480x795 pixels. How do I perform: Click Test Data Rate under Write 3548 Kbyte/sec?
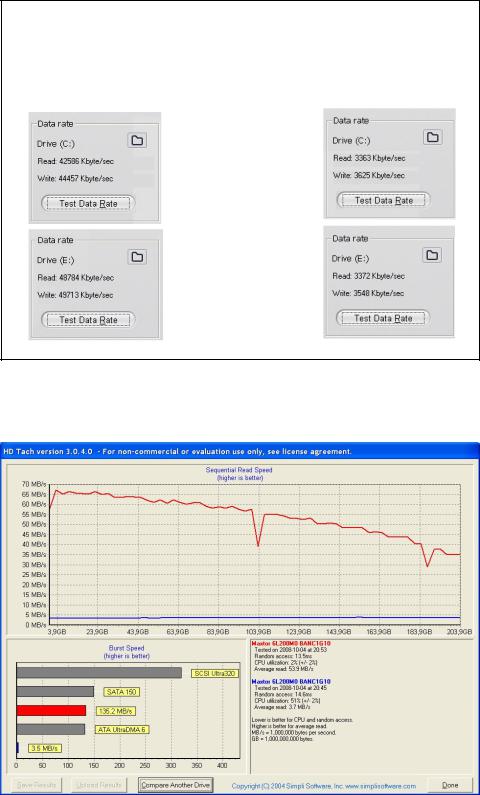tap(383, 318)
